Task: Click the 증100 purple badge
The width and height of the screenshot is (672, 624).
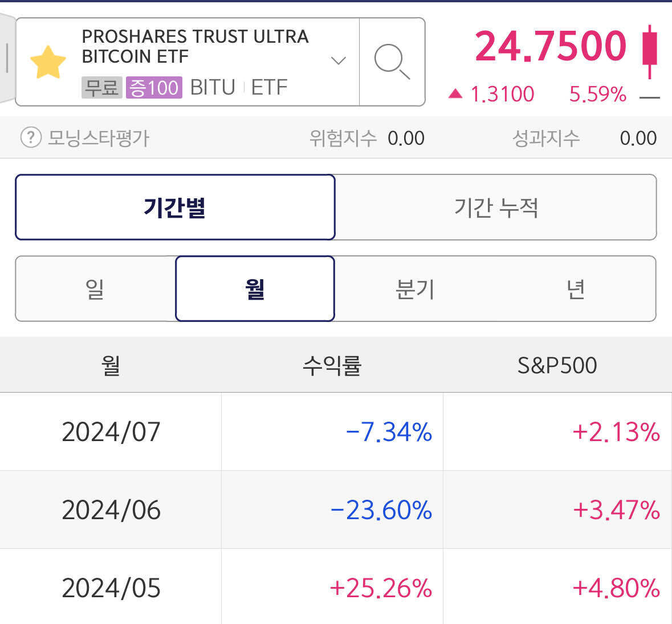Action: [154, 87]
